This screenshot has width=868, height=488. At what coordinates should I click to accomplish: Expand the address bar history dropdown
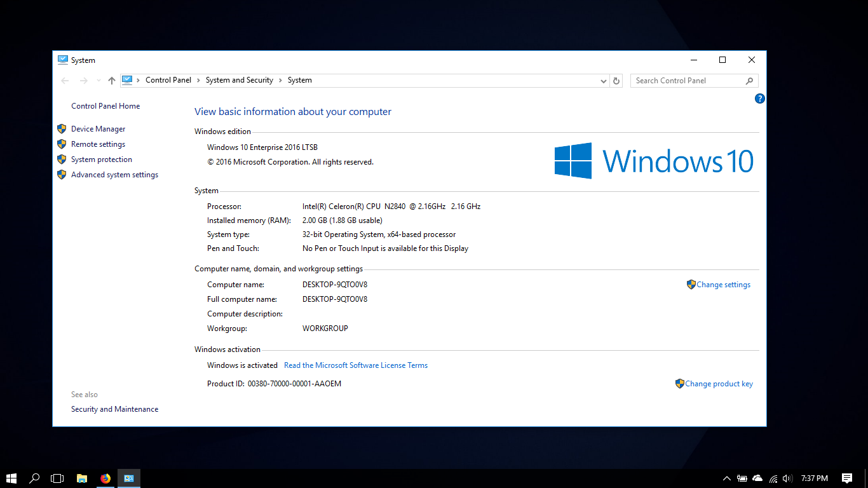tap(604, 81)
